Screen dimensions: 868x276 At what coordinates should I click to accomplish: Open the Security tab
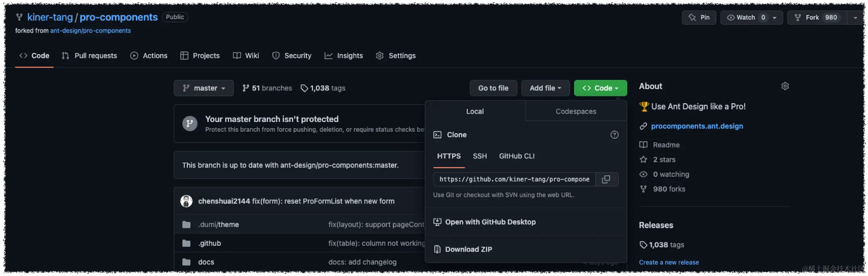tap(292, 56)
